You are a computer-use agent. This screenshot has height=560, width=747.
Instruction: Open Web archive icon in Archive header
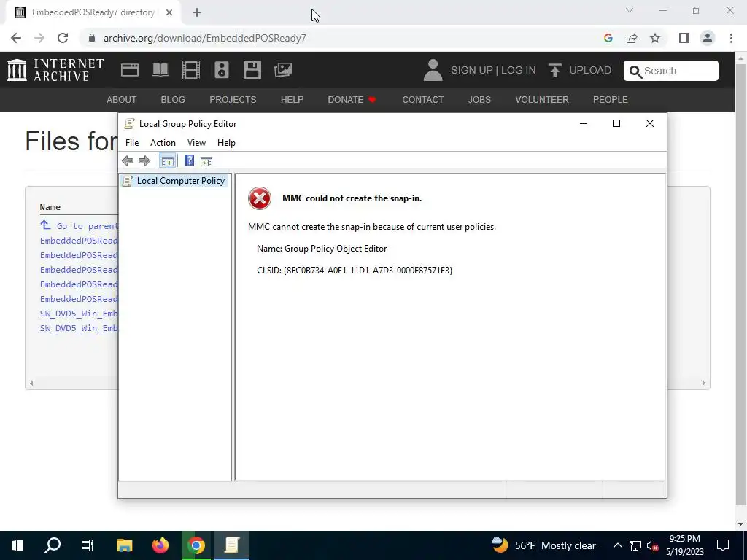tap(130, 70)
